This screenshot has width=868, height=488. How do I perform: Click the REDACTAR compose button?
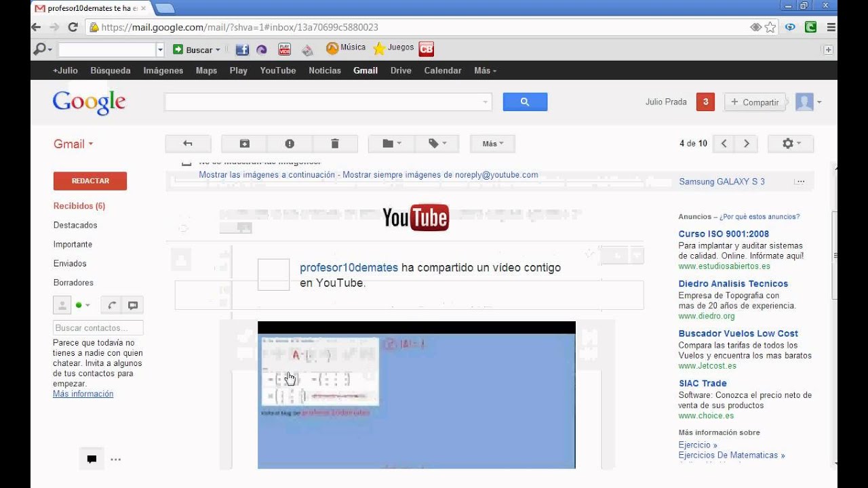tap(90, 181)
